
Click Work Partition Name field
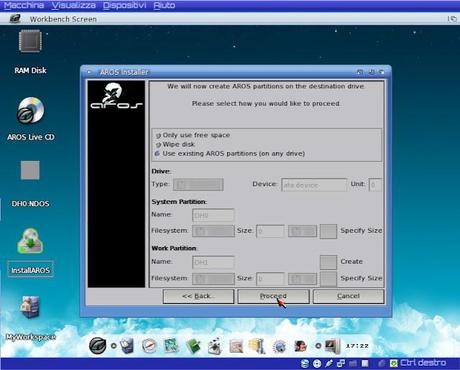(213, 262)
